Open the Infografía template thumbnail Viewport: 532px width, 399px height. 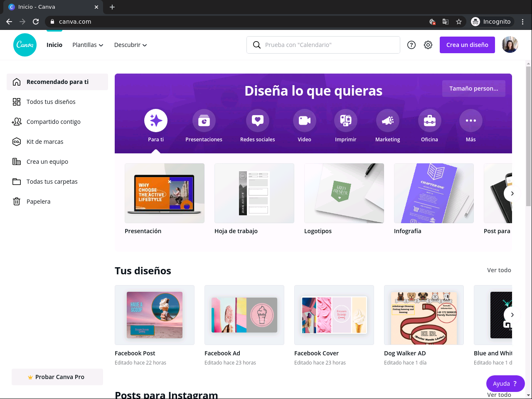pos(434,193)
